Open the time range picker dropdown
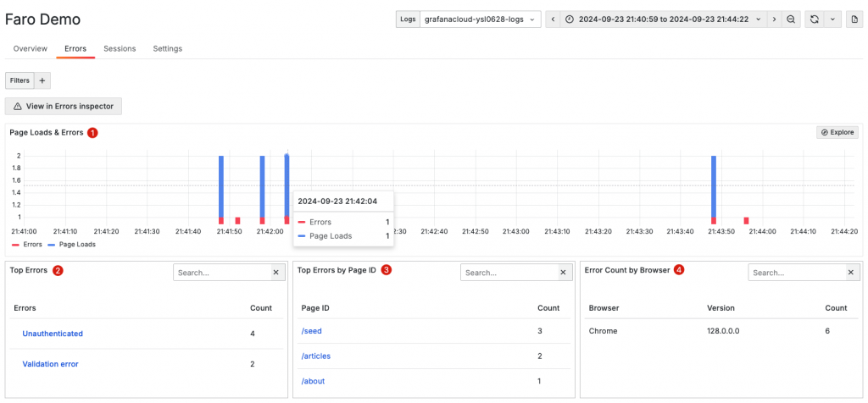 (x=664, y=19)
